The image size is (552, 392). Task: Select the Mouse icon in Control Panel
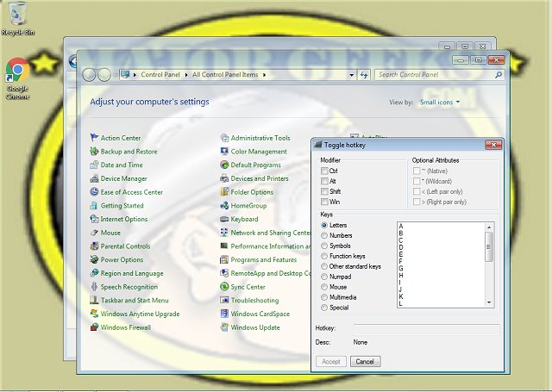[94, 233]
